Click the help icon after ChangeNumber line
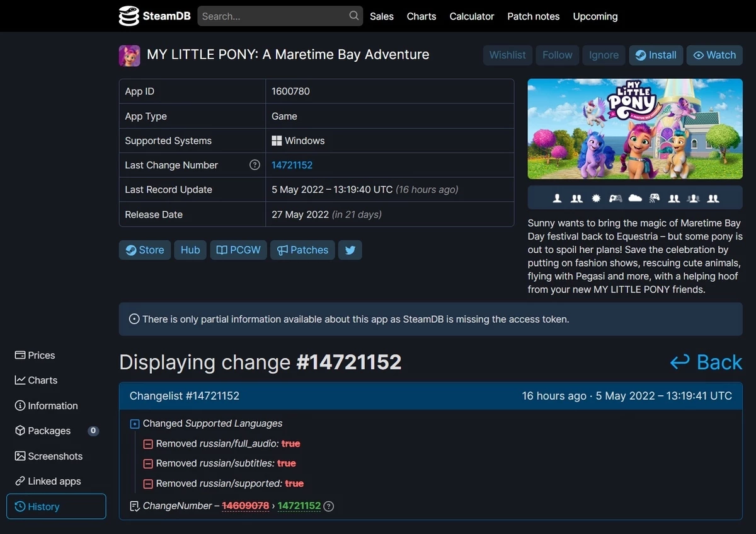Image resolution: width=756 pixels, height=534 pixels. pyautogui.click(x=328, y=506)
